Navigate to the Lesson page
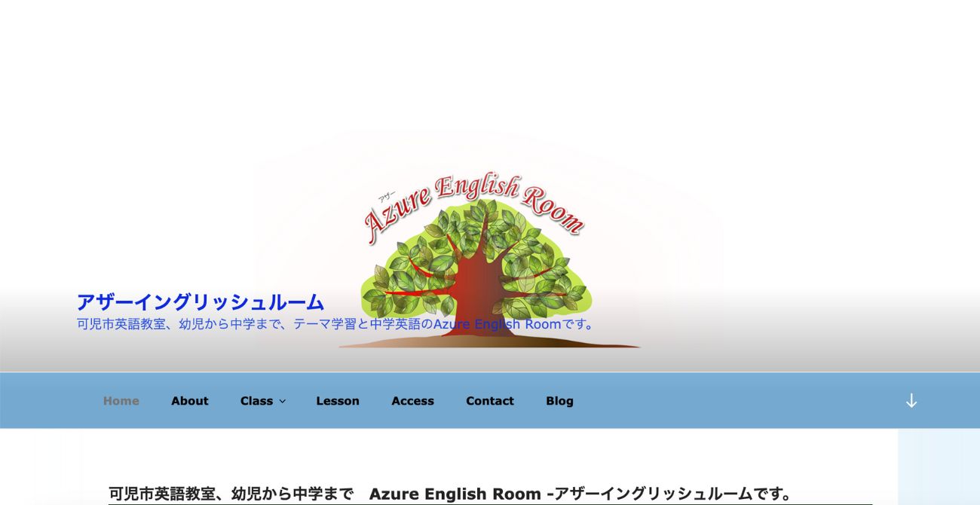This screenshot has width=980, height=505. click(338, 400)
